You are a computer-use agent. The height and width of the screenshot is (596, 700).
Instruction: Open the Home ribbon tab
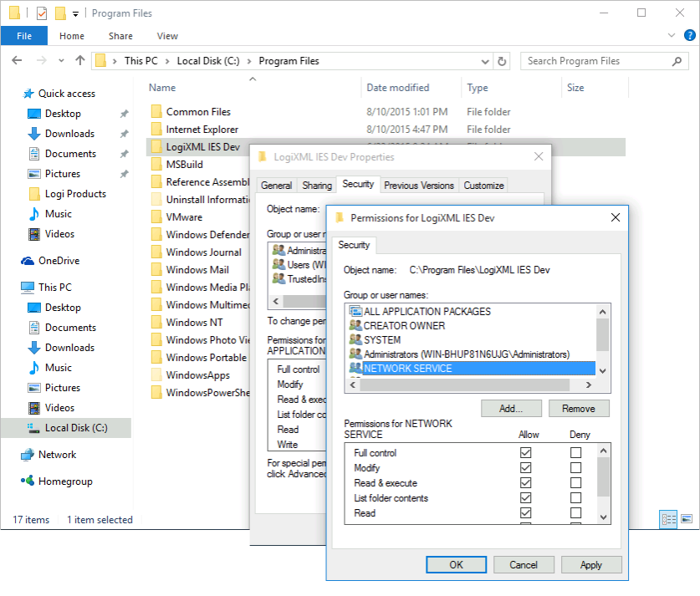(x=72, y=36)
